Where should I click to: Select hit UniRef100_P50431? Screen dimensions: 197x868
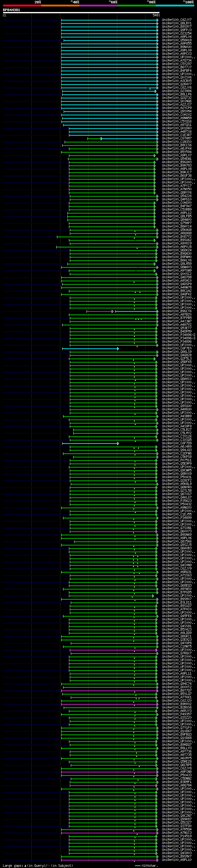[177, 477]
